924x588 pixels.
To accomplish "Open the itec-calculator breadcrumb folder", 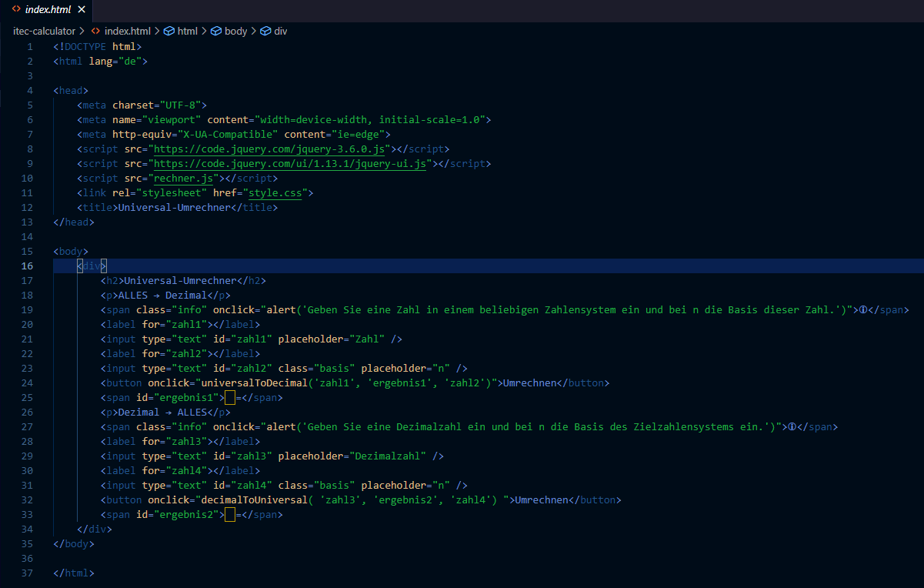I will pos(45,31).
